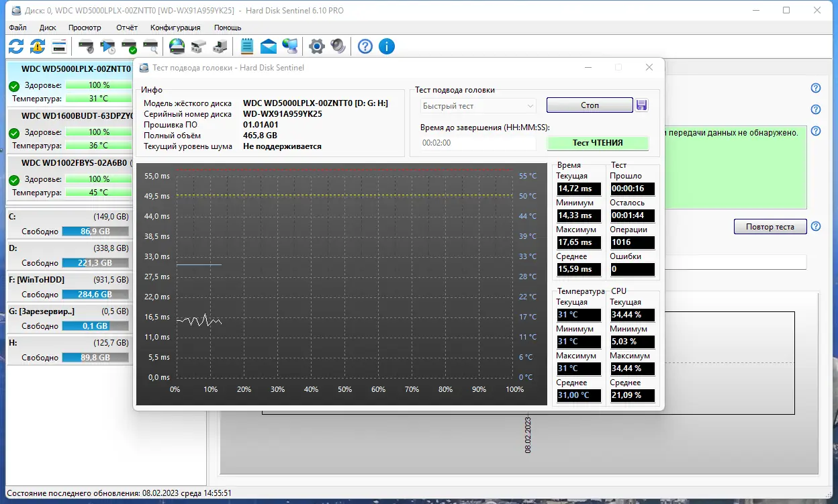
Task: Open the Отчёт menu
Action: pyautogui.click(x=127, y=28)
